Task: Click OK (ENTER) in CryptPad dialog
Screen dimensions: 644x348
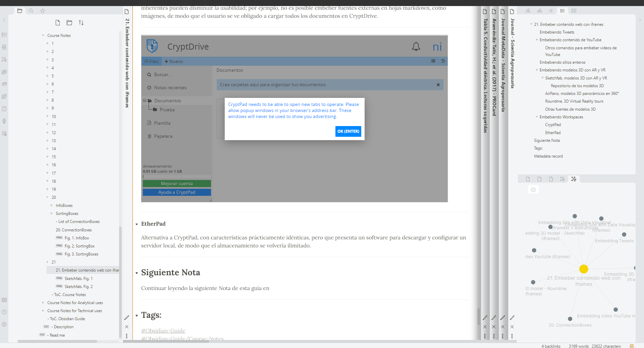Action: (x=348, y=131)
